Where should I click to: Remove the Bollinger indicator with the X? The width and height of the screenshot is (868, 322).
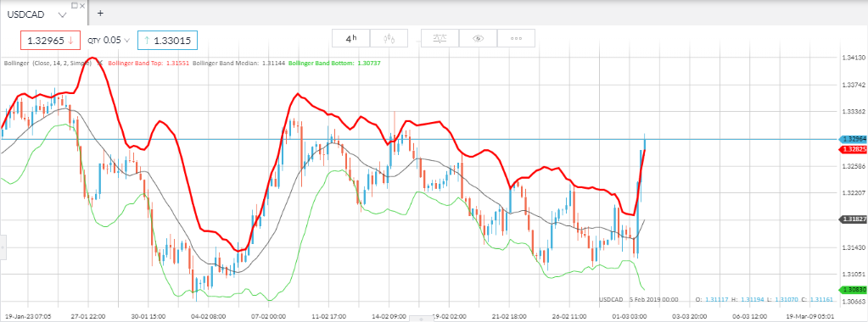click(x=100, y=63)
